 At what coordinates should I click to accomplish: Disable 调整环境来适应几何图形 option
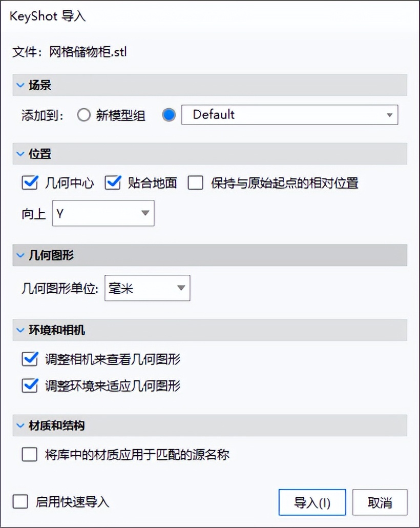[29, 386]
